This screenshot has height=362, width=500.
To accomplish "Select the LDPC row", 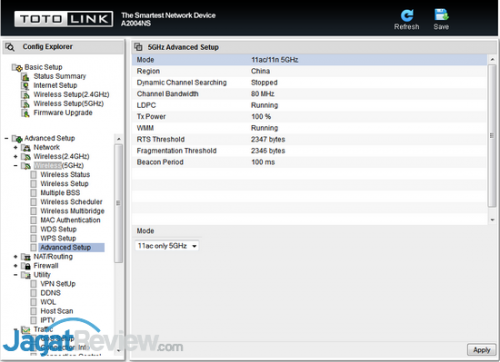I will click(310, 105).
